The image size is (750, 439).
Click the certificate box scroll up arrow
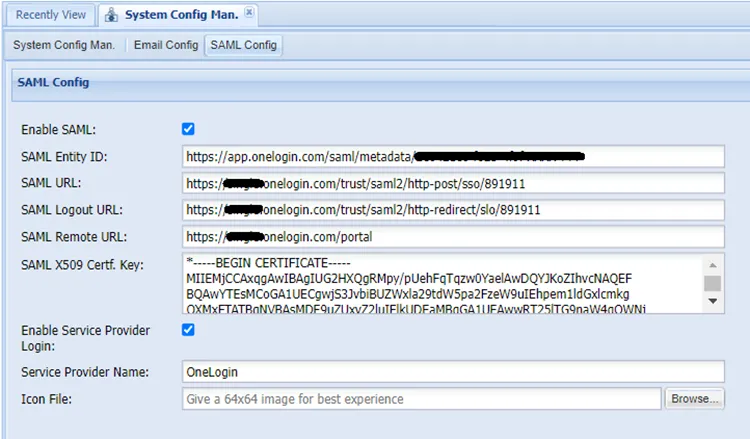click(x=713, y=265)
